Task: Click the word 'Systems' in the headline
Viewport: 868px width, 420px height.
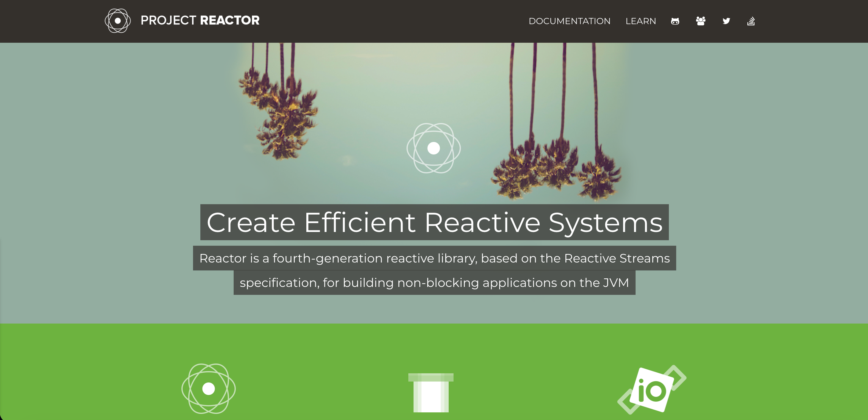Action: [x=606, y=222]
